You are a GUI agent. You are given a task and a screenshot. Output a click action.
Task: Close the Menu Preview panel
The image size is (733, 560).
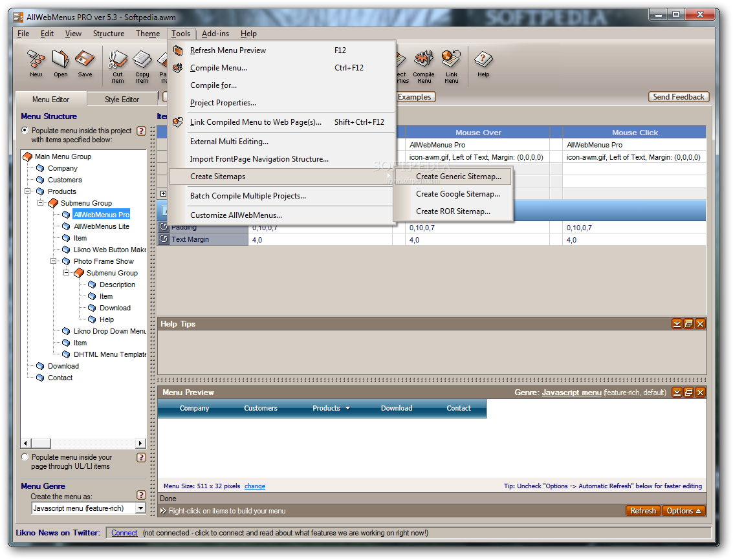(x=700, y=392)
